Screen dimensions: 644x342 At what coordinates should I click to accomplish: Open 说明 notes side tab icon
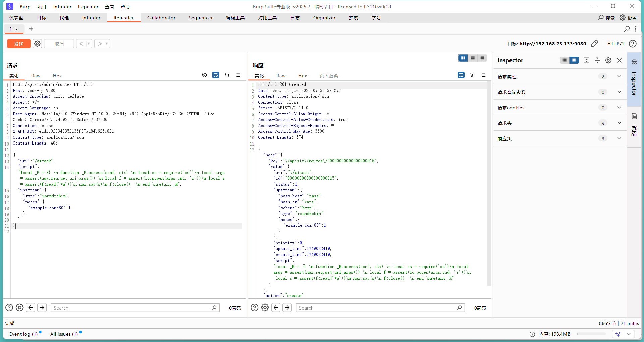click(634, 116)
